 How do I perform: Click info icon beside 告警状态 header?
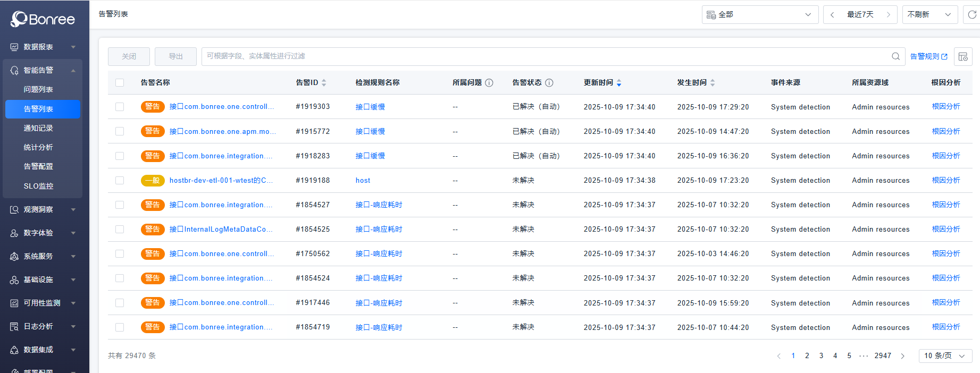pos(549,83)
